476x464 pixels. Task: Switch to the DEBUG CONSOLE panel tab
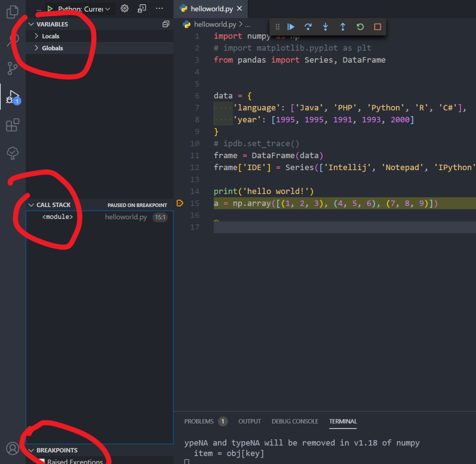click(295, 421)
